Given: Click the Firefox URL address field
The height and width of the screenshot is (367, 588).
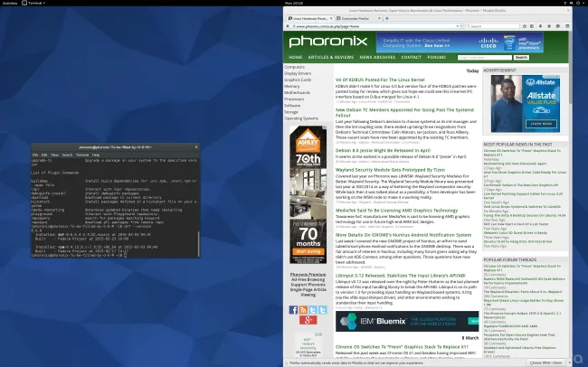Looking at the screenshot, I should click(375, 26).
